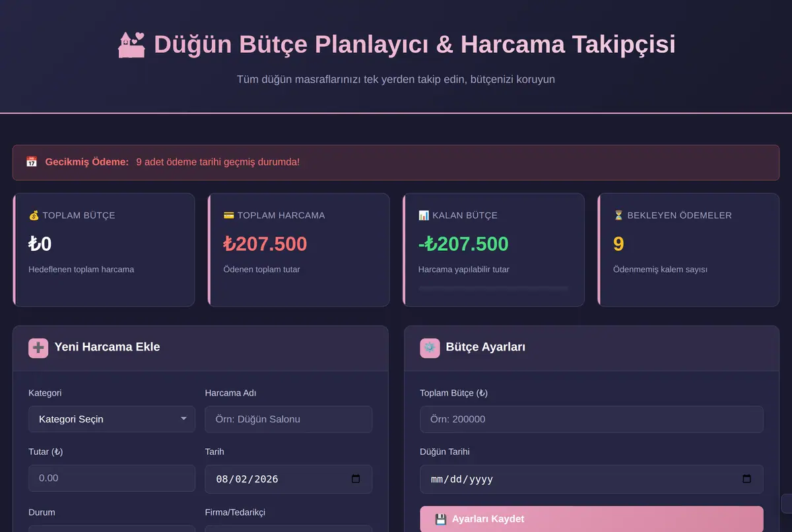Image resolution: width=792 pixels, height=532 pixels.
Task: Click the money bag icon on Toplam Bütçe card
Action: (x=34, y=215)
